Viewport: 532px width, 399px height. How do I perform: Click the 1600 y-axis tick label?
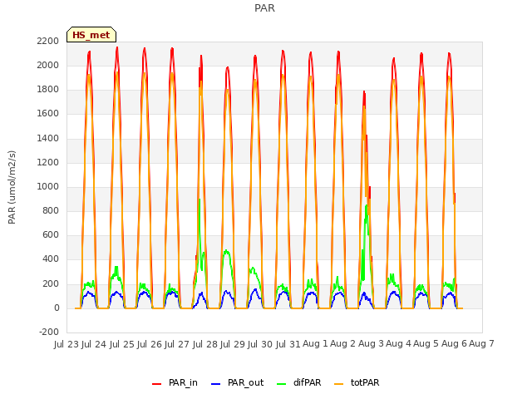[48, 114]
